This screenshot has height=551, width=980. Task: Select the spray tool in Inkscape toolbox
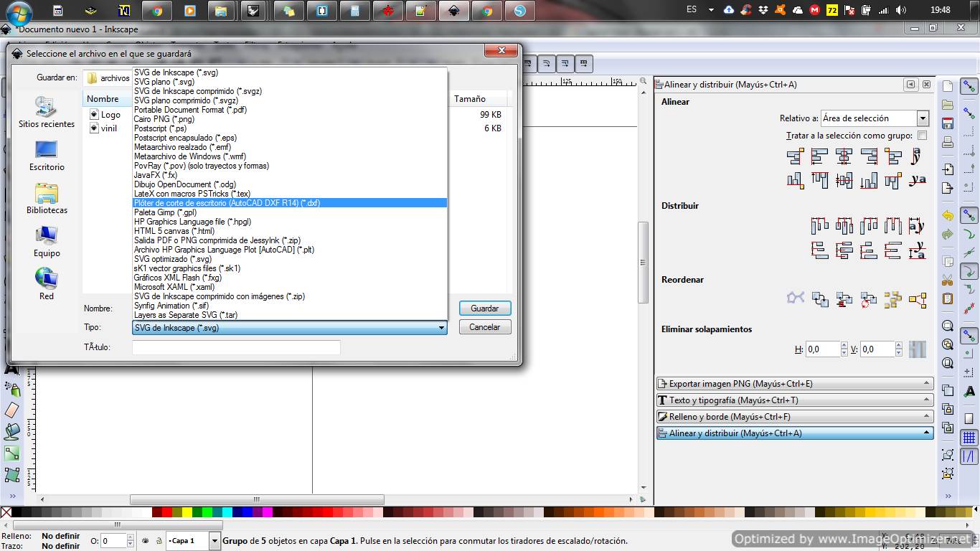coord(12,389)
